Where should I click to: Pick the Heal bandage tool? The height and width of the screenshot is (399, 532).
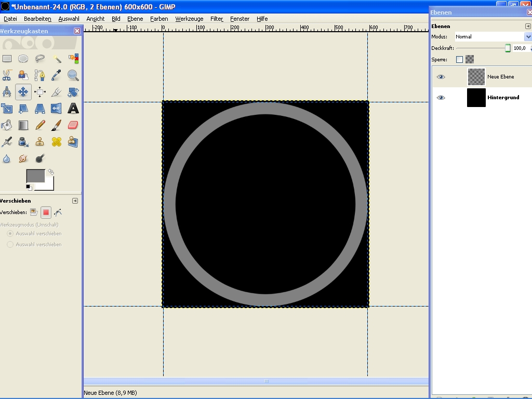coord(56,142)
